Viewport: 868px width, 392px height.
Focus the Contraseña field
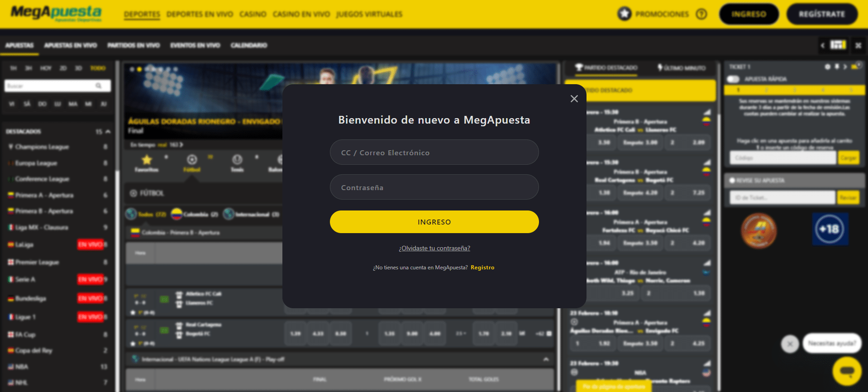pyautogui.click(x=434, y=187)
